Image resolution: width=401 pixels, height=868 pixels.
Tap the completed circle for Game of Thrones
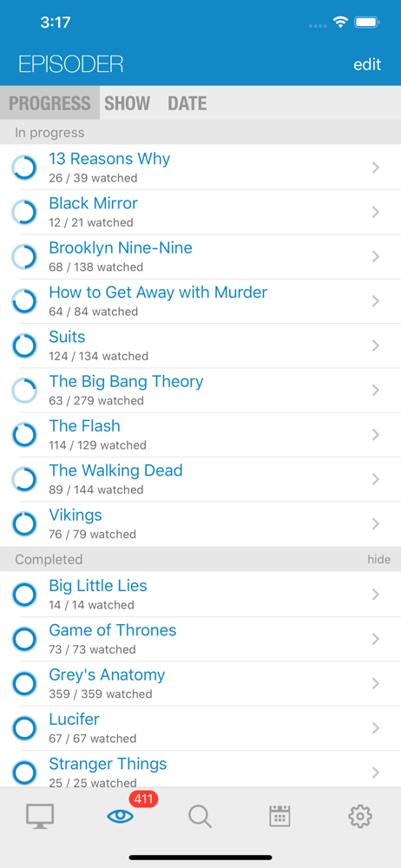[x=24, y=639]
